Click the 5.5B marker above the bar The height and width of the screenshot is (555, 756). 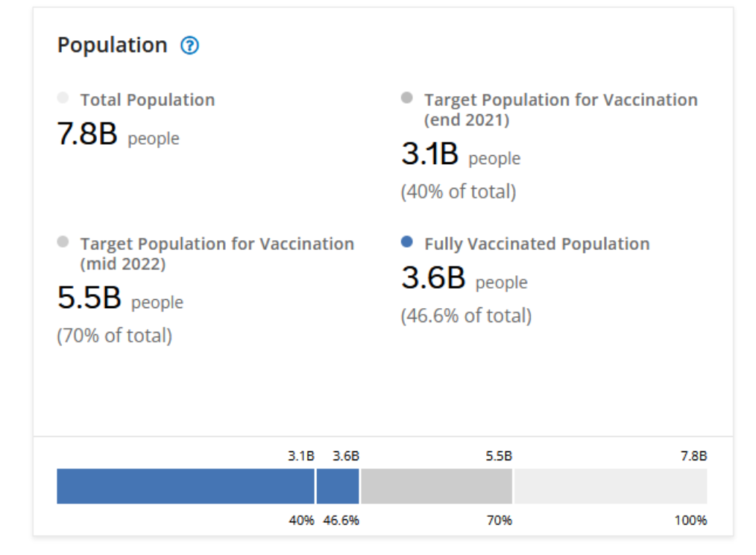click(x=499, y=457)
